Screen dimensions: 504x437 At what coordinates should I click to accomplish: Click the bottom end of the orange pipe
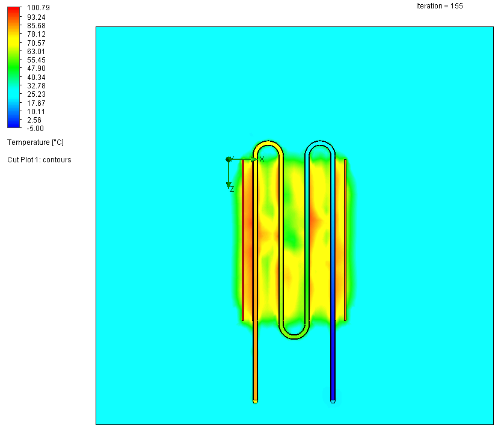coord(255,399)
